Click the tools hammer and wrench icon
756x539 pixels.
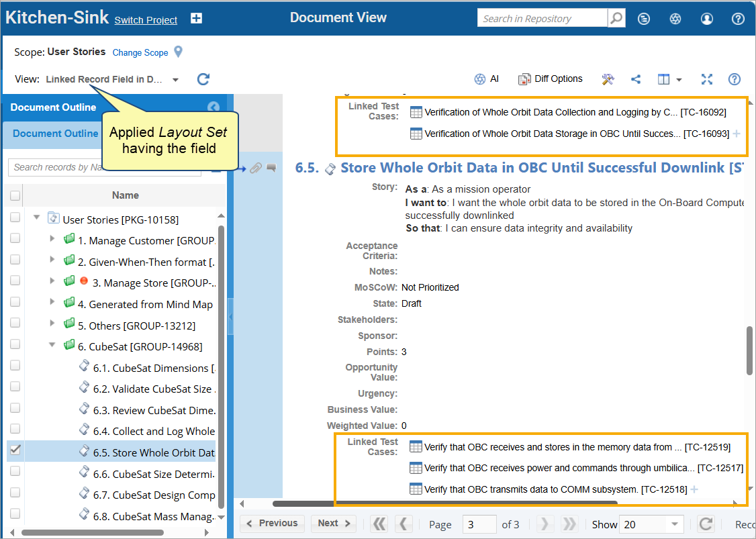608,79
